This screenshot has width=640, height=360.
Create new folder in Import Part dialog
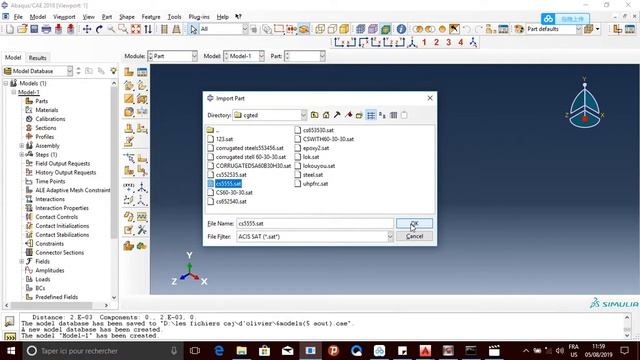(x=359, y=115)
